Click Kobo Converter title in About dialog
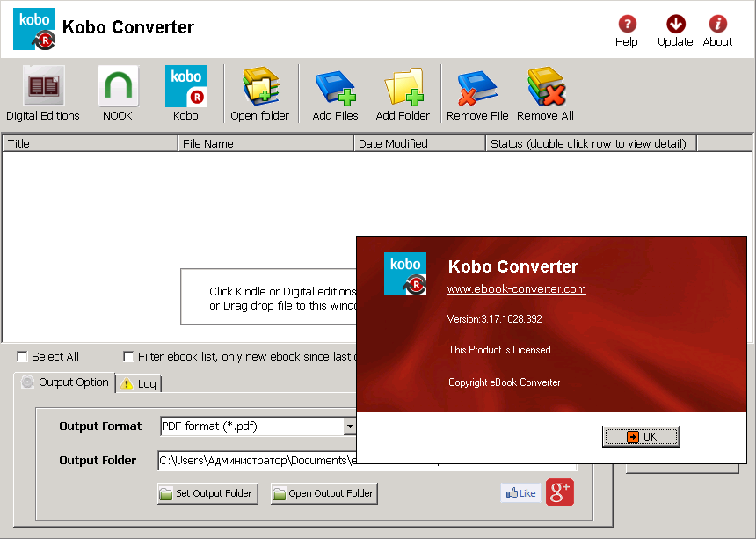 click(x=513, y=266)
